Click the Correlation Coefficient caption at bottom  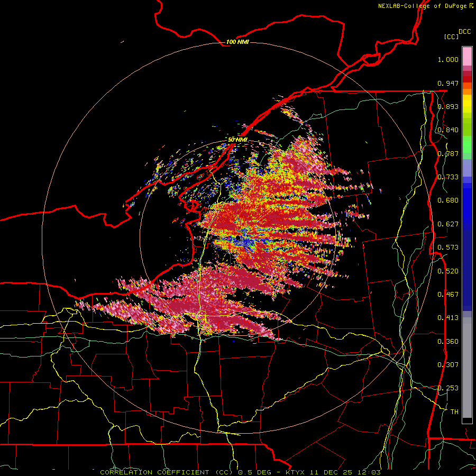coord(240,472)
